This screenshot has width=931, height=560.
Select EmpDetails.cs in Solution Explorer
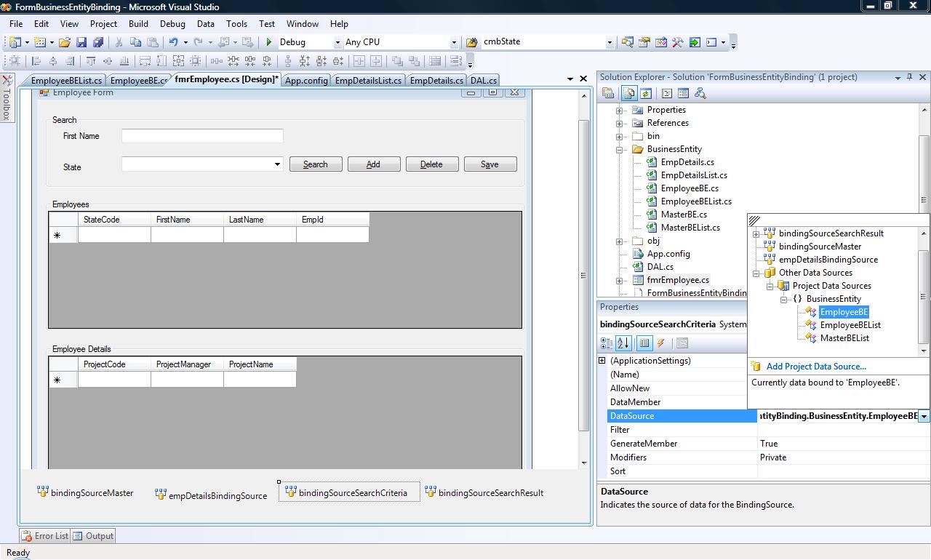pos(687,162)
